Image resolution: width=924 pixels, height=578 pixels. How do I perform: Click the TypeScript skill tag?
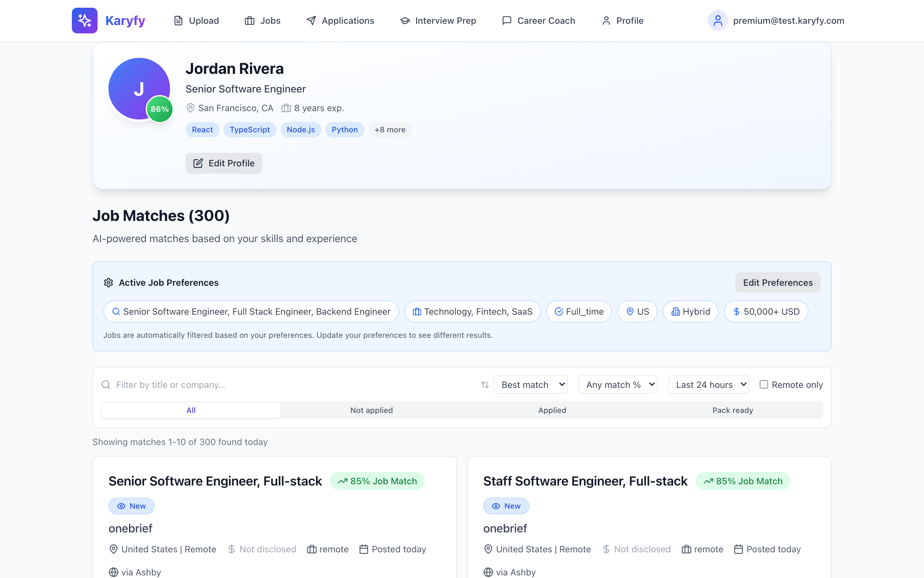pos(250,130)
